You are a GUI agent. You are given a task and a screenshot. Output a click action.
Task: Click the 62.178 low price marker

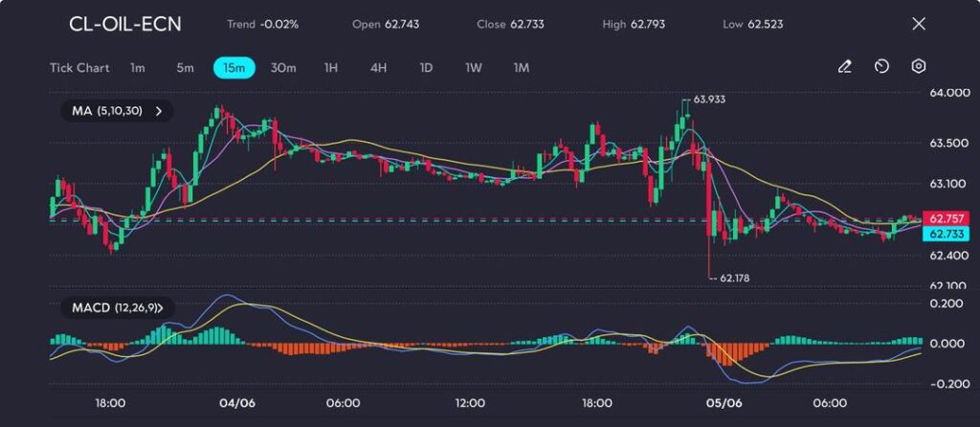732,278
